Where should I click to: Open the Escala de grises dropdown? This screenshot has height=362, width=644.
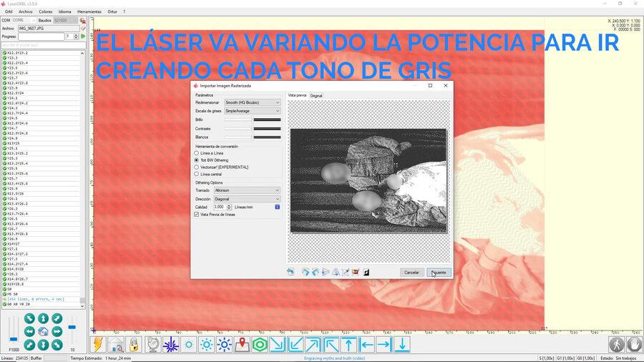point(252,111)
